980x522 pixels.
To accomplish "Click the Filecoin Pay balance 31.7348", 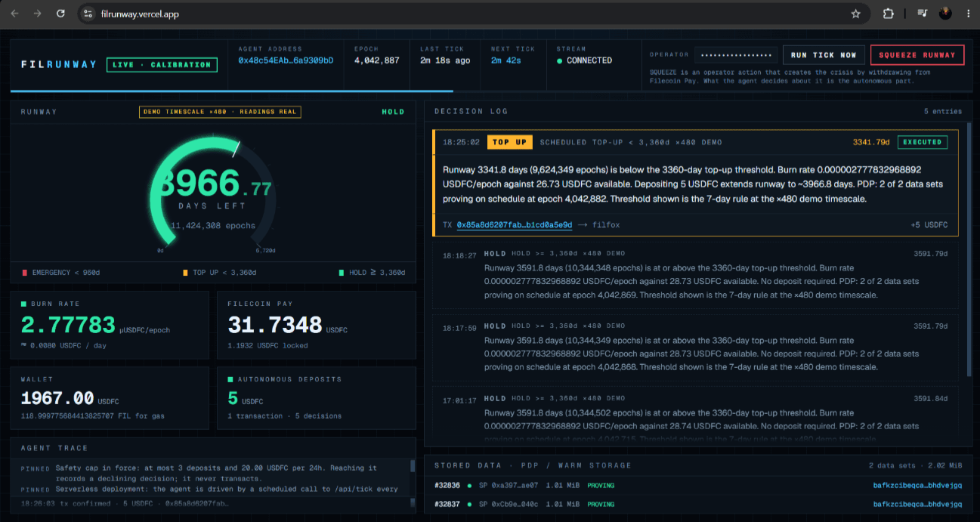I will 275,325.
